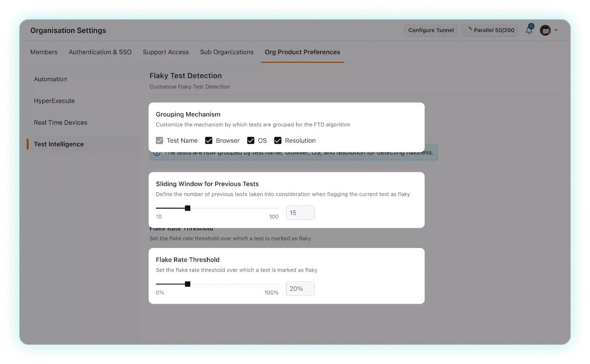Open the Authentication & SSO tab

point(100,52)
